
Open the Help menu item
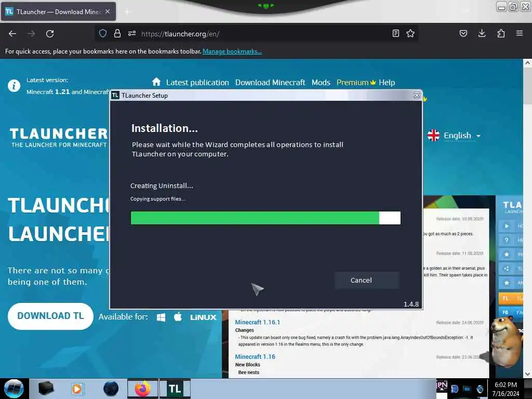tap(387, 83)
